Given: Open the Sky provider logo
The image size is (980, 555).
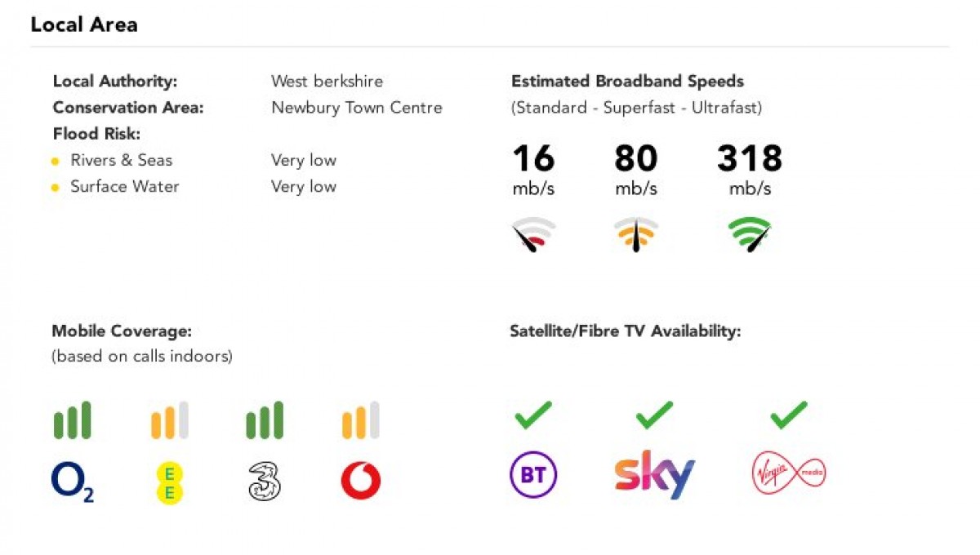Looking at the screenshot, I should click(x=654, y=473).
